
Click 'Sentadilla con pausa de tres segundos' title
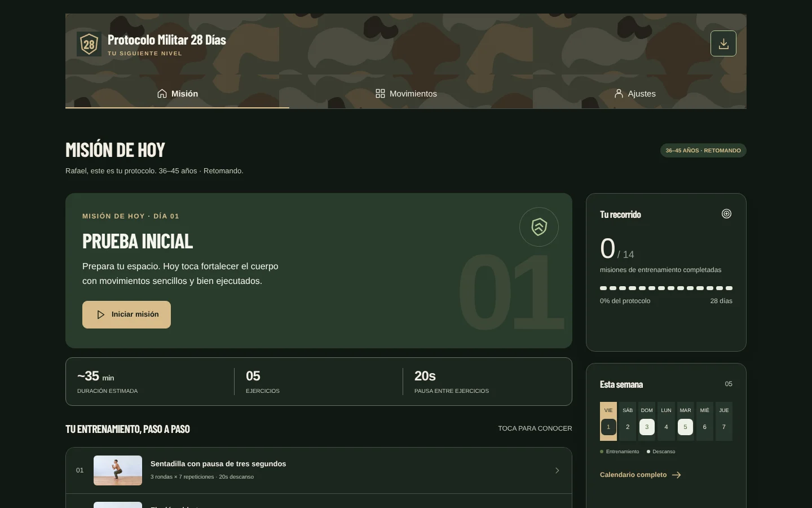pyautogui.click(x=218, y=464)
